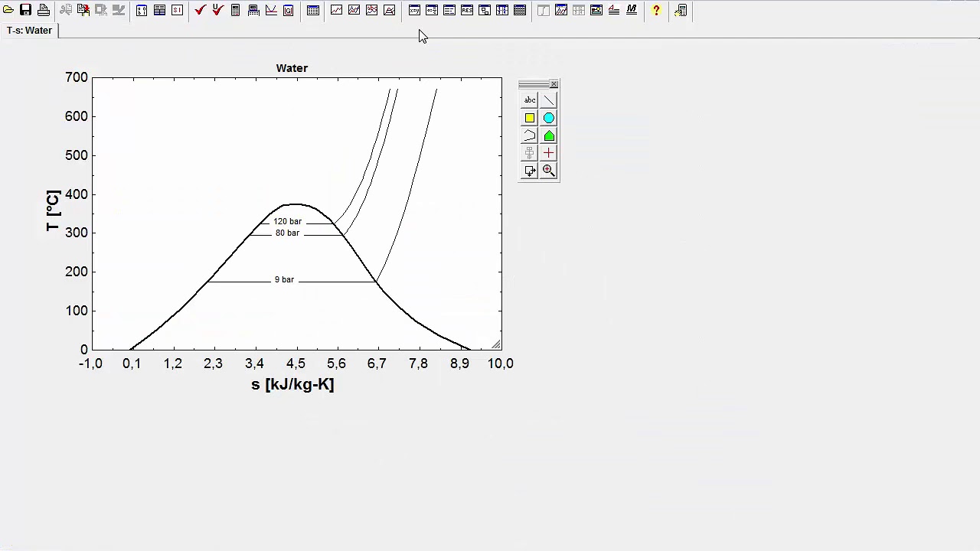Image resolution: width=980 pixels, height=551 pixels.
Task: Click the plot corner resize handle
Action: point(496,344)
